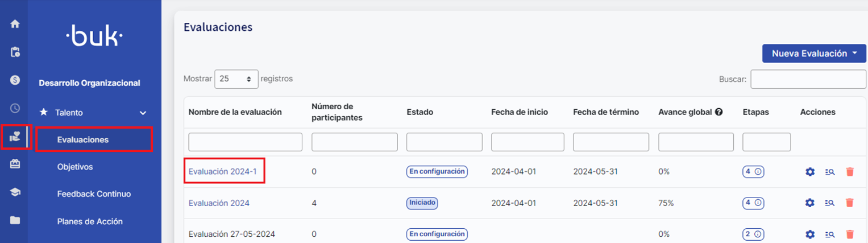
Task: Click the folder icon in the left rail
Action: pos(15,220)
